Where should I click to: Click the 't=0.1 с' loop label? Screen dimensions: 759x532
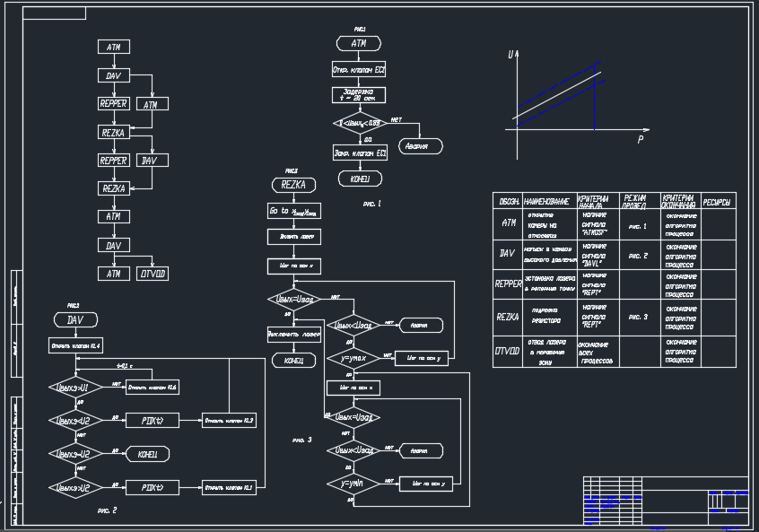tap(125, 366)
